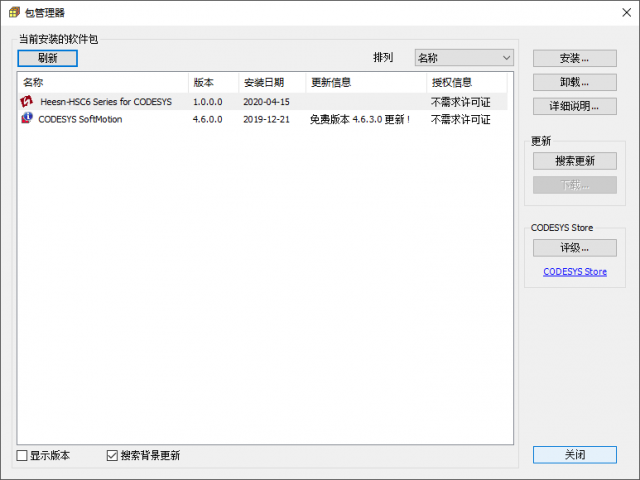Open the CODESYS Store hyperlink

click(x=575, y=272)
